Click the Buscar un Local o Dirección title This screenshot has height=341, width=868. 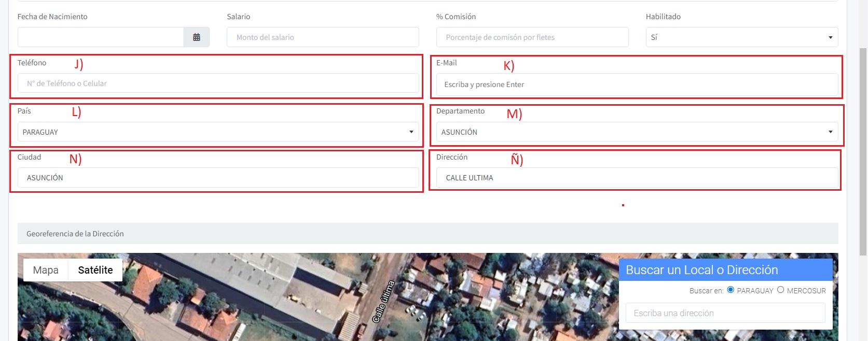click(701, 270)
